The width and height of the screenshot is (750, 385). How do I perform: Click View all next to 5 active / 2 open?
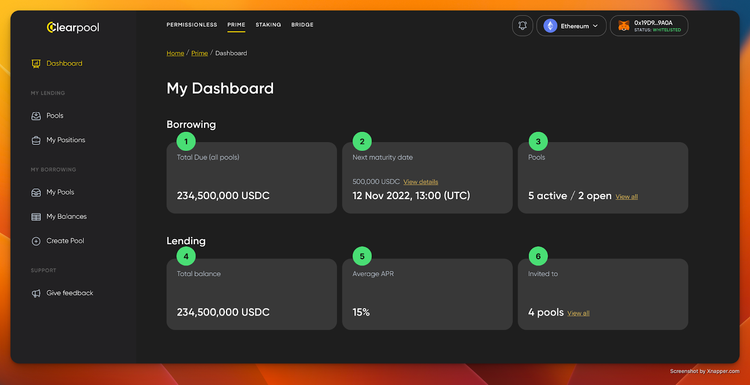(x=626, y=197)
